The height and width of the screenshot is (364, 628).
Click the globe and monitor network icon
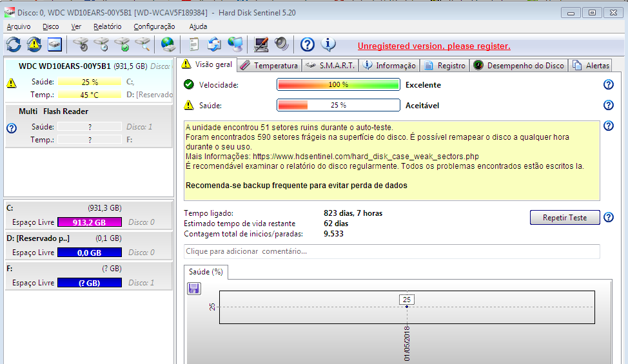pyautogui.click(x=235, y=44)
